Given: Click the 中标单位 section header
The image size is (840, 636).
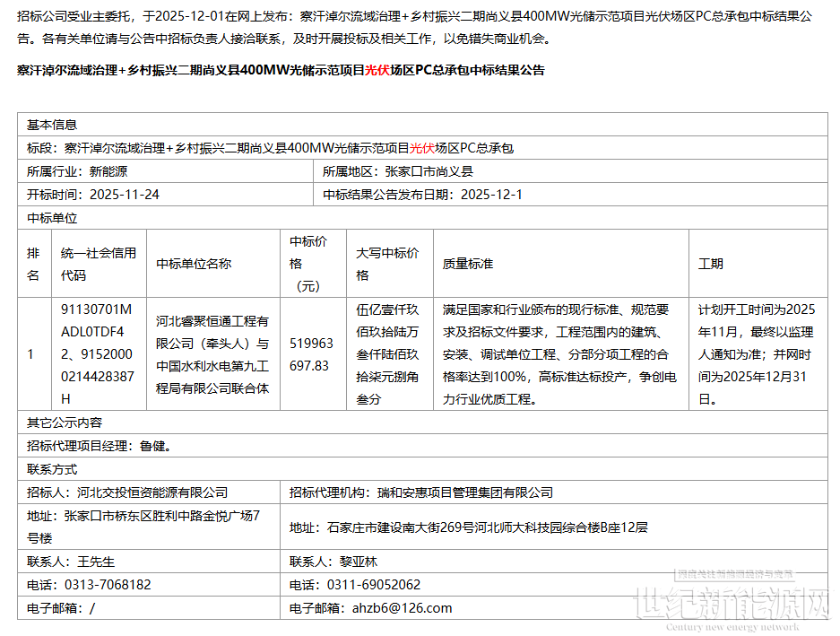Looking at the screenshot, I should pos(52,218).
